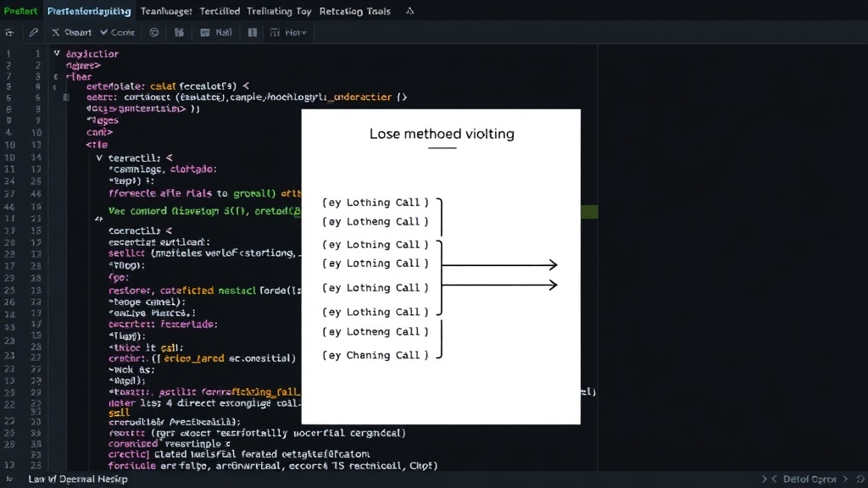Click the Nall toolbar button
The width and height of the screenshot is (868, 488).
216,33
